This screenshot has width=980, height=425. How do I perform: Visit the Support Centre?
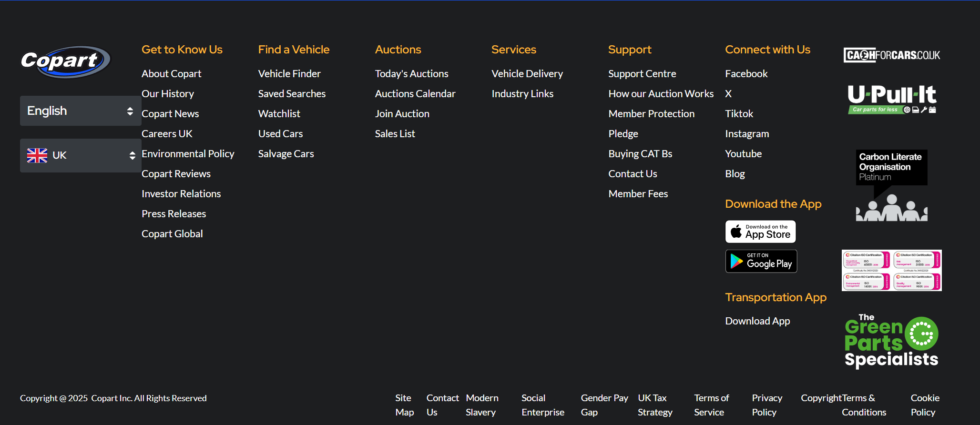642,74
